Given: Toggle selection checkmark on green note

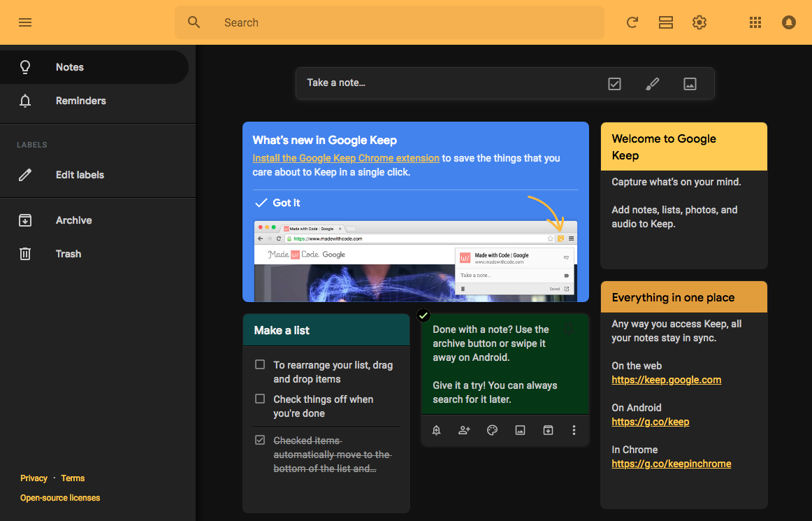Looking at the screenshot, I should (x=423, y=315).
